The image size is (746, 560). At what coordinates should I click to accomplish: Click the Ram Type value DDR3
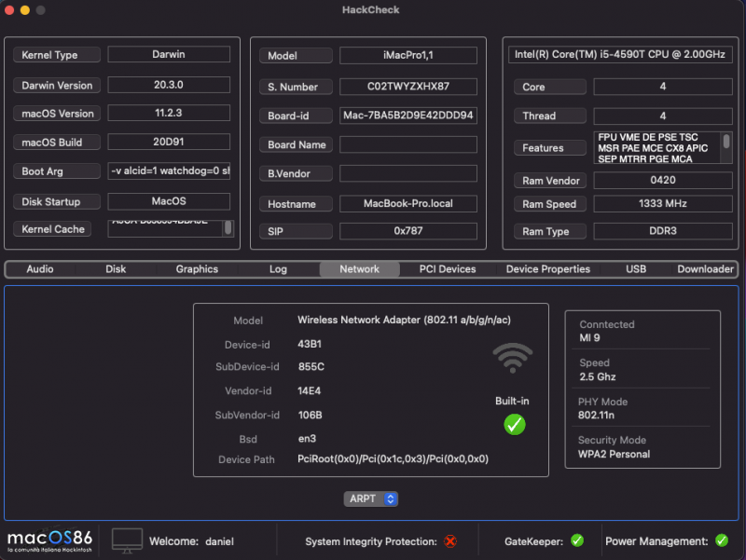tap(663, 231)
